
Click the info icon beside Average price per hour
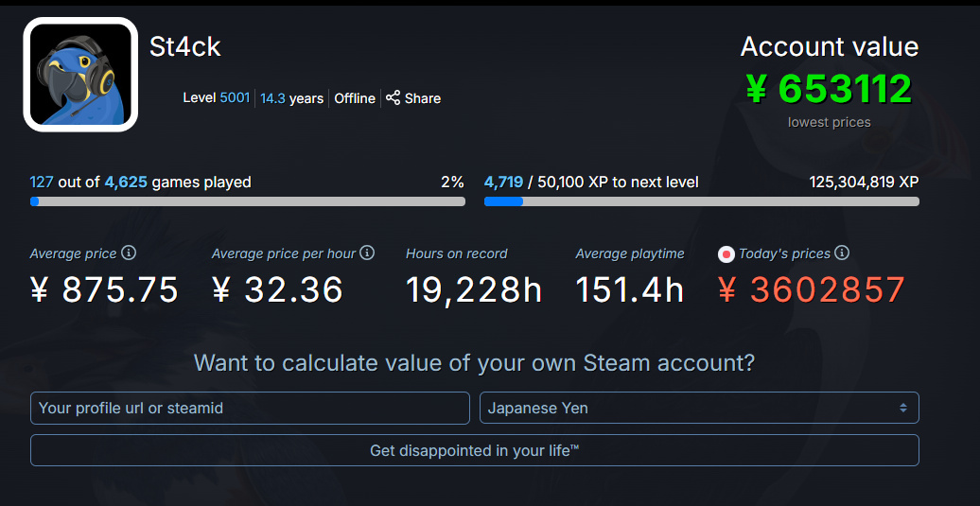pyautogui.click(x=367, y=253)
